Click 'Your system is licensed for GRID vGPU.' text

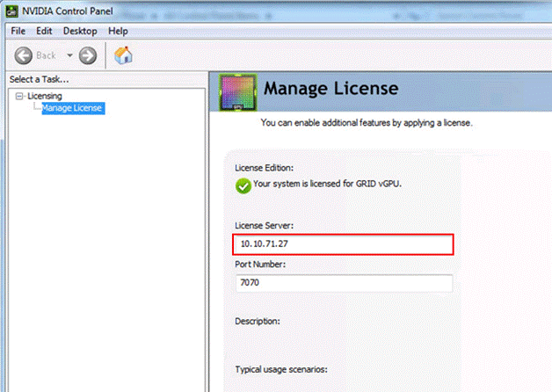tap(327, 184)
